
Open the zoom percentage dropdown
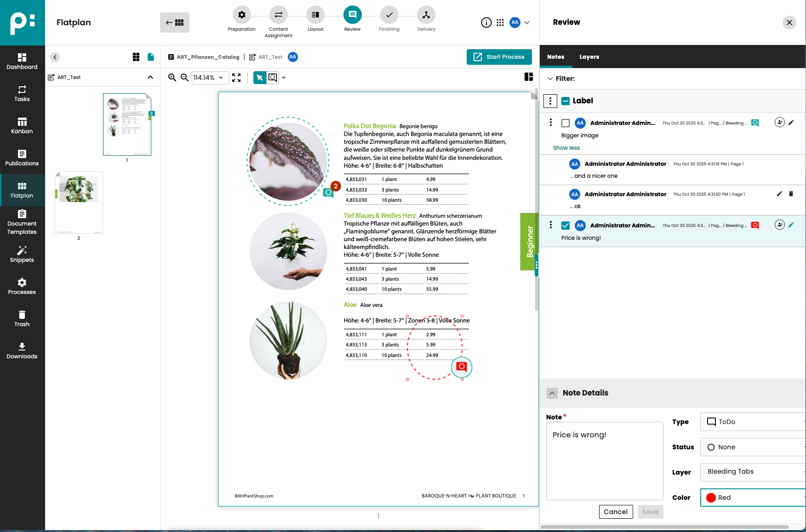208,78
